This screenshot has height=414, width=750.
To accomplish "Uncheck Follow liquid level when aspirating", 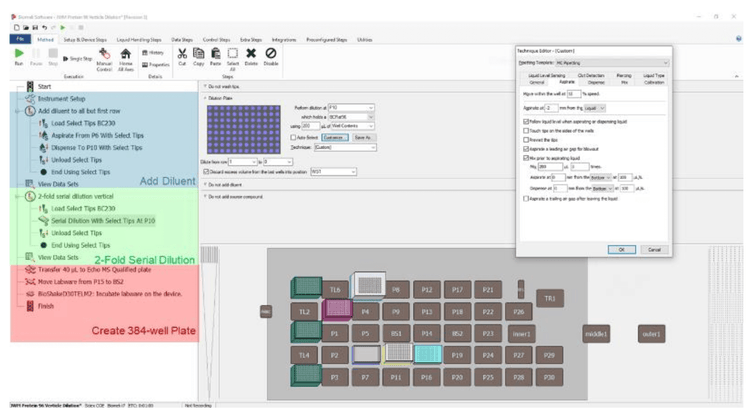I will 526,121.
